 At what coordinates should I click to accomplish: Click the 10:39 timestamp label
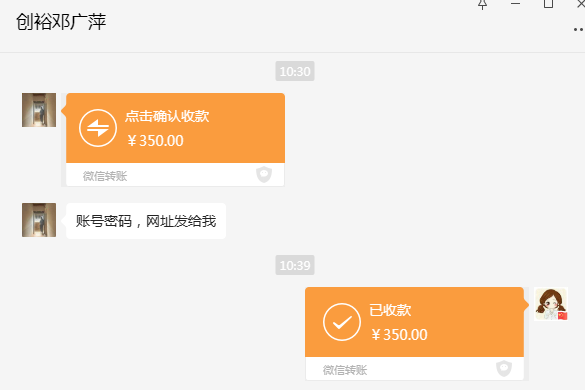[x=295, y=265]
